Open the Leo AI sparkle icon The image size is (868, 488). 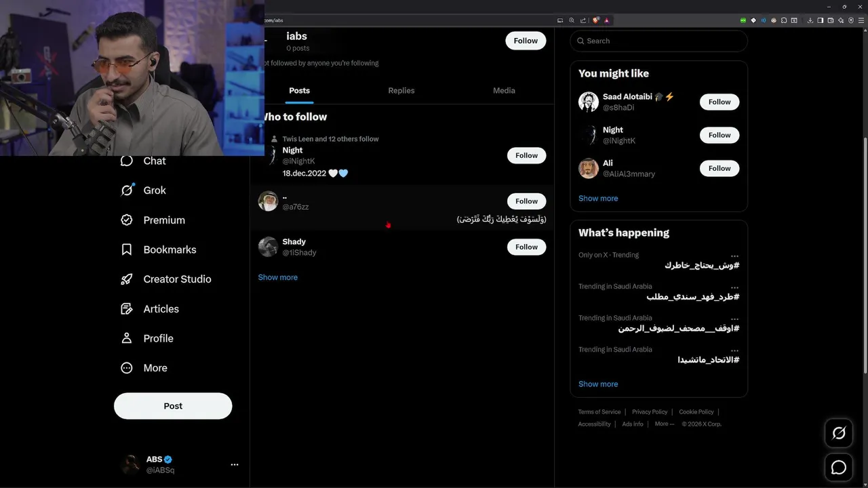tap(841, 20)
